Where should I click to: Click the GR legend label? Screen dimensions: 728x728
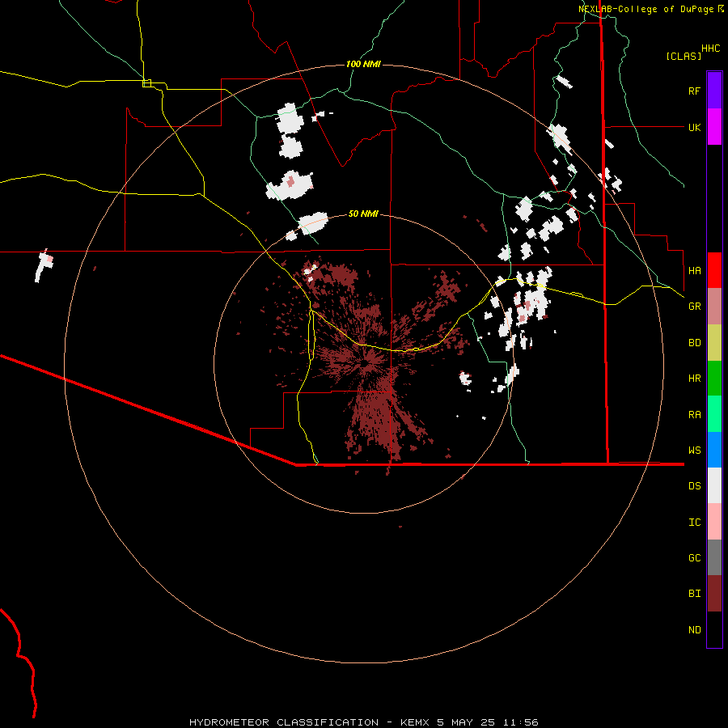pyautogui.click(x=694, y=307)
